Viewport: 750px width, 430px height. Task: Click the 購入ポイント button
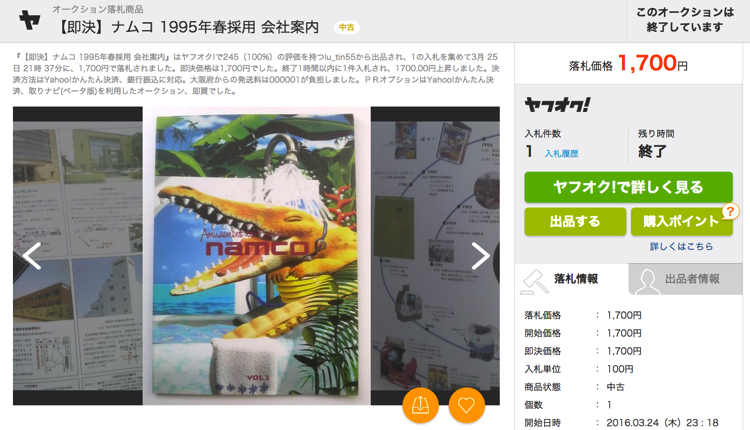coord(682,221)
